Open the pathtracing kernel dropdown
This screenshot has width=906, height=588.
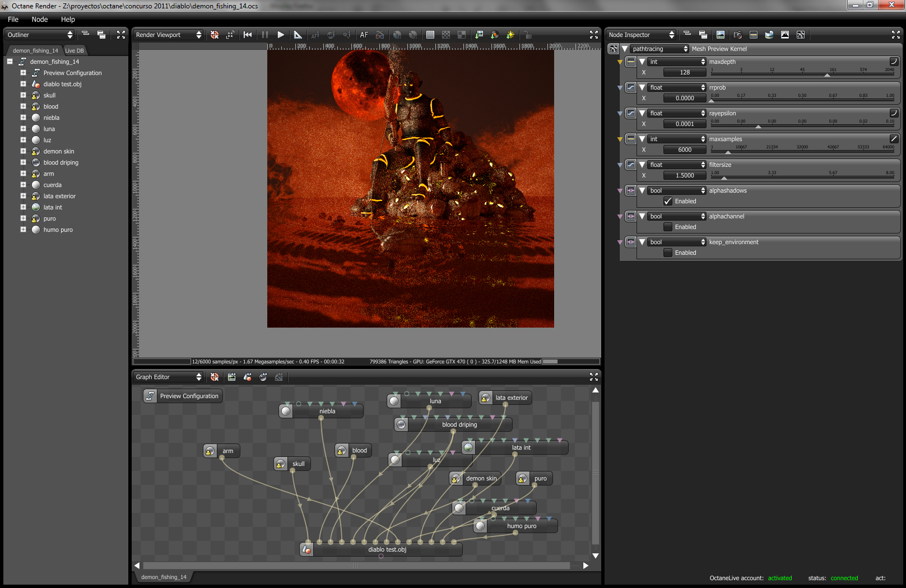pyautogui.click(x=659, y=49)
